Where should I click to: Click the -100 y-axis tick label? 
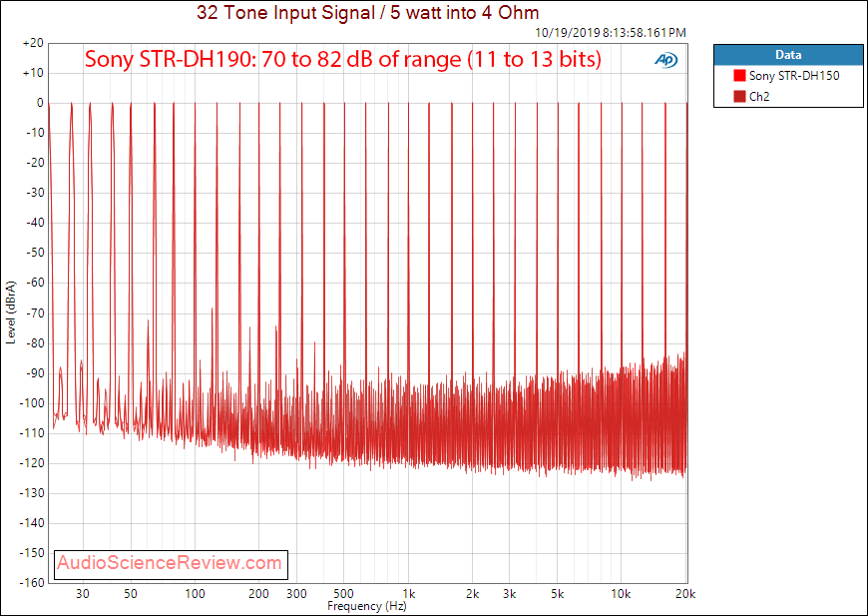(x=32, y=403)
